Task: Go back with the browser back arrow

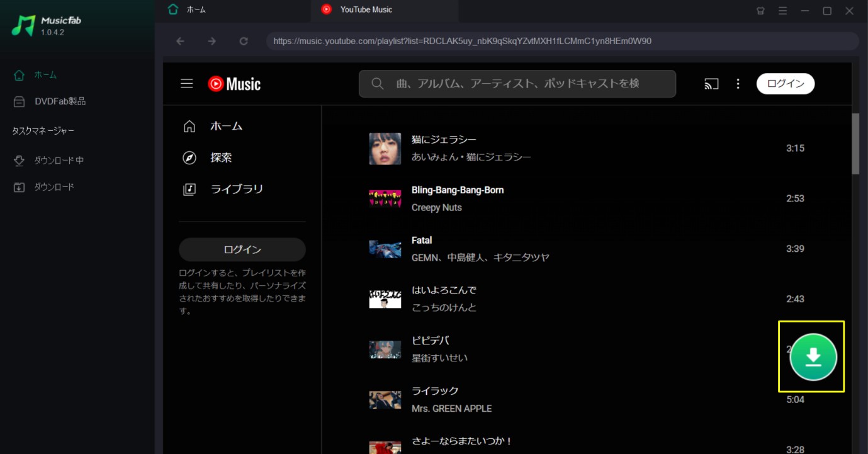Action: click(x=181, y=41)
